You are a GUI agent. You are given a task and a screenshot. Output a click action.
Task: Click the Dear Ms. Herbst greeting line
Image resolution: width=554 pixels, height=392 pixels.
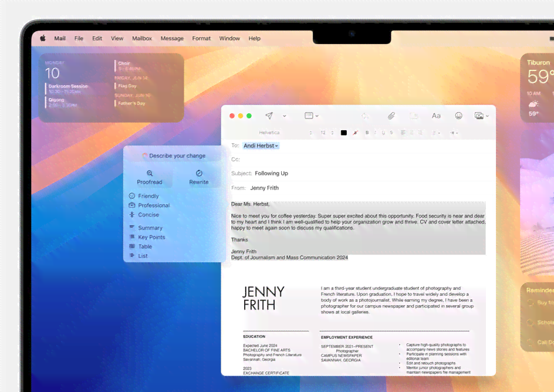click(251, 204)
